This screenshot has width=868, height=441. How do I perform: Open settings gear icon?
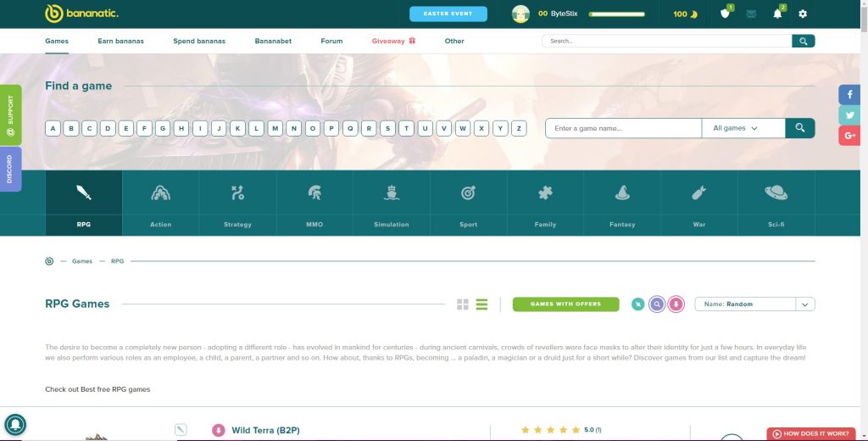point(803,14)
